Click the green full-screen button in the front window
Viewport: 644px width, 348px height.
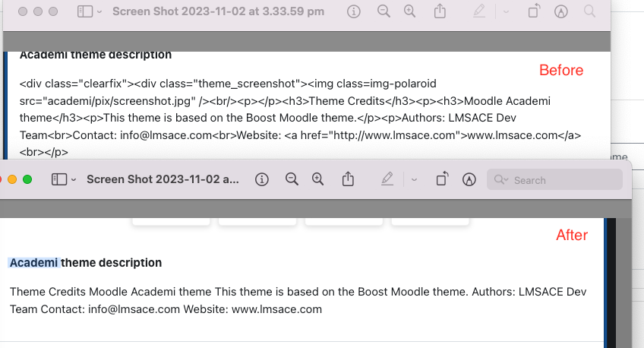[x=27, y=179]
